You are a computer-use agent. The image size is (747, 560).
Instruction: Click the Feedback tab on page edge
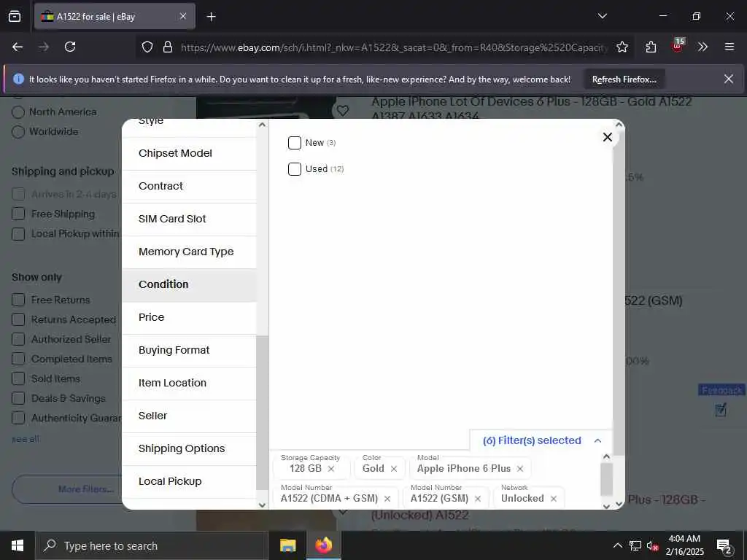pyautogui.click(x=721, y=391)
